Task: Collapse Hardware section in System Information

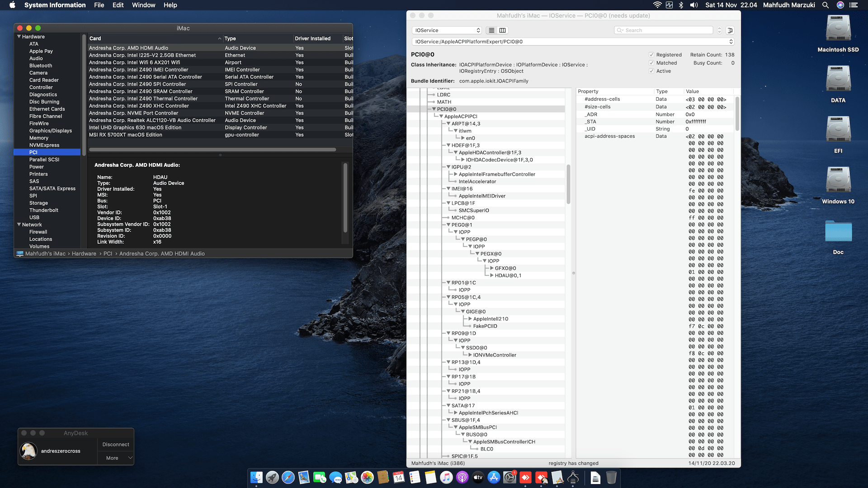Action: [x=19, y=37]
